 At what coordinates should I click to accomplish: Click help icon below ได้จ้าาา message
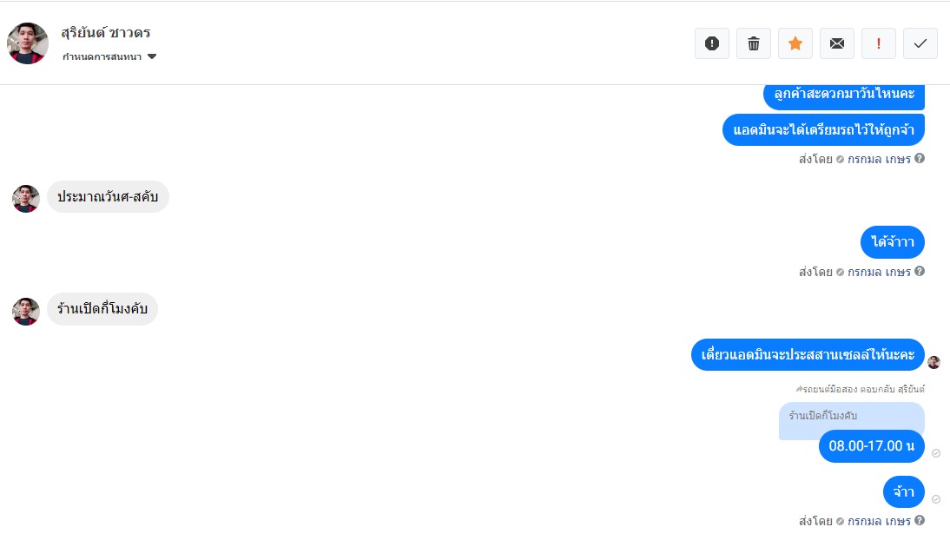coord(920,271)
